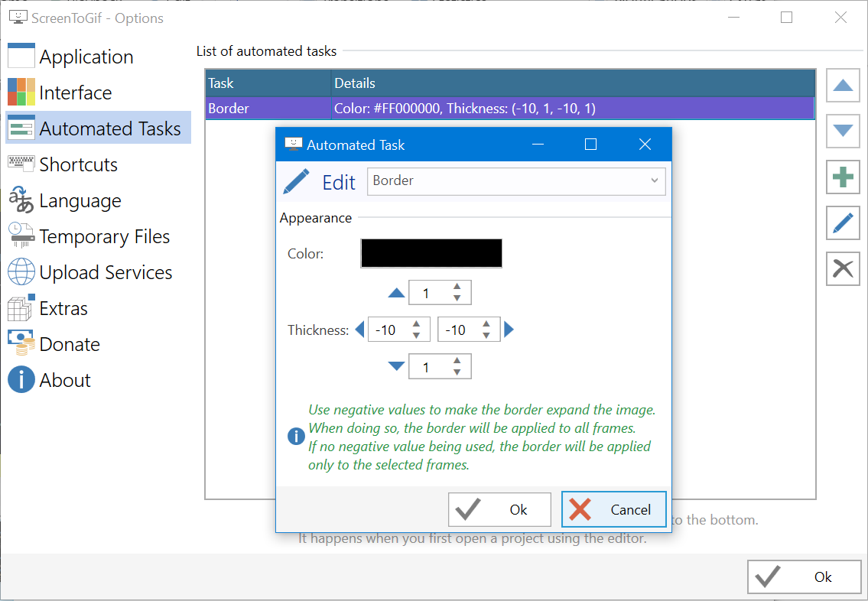Open the Donate page
Viewport: 868px width, 601px height.
98,344
